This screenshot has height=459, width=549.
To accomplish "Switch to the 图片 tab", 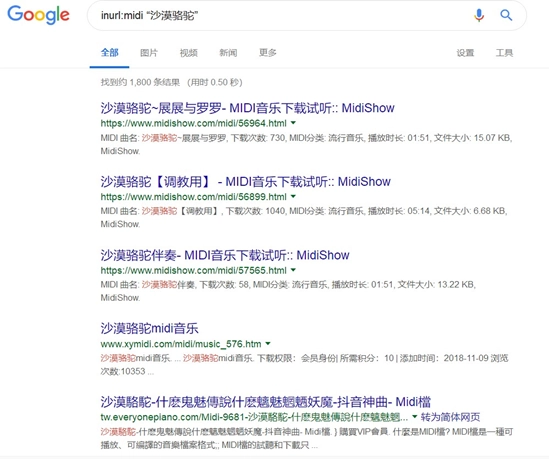I will click(149, 53).
